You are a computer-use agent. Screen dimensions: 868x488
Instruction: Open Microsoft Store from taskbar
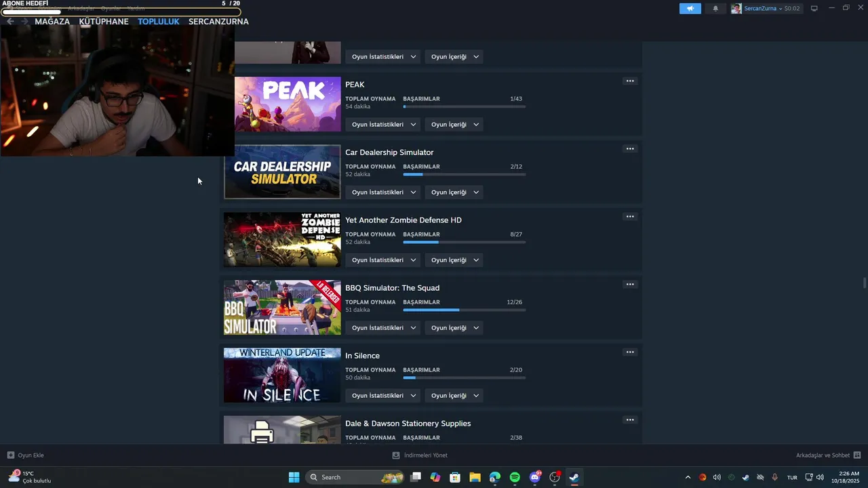pos(455,477)
